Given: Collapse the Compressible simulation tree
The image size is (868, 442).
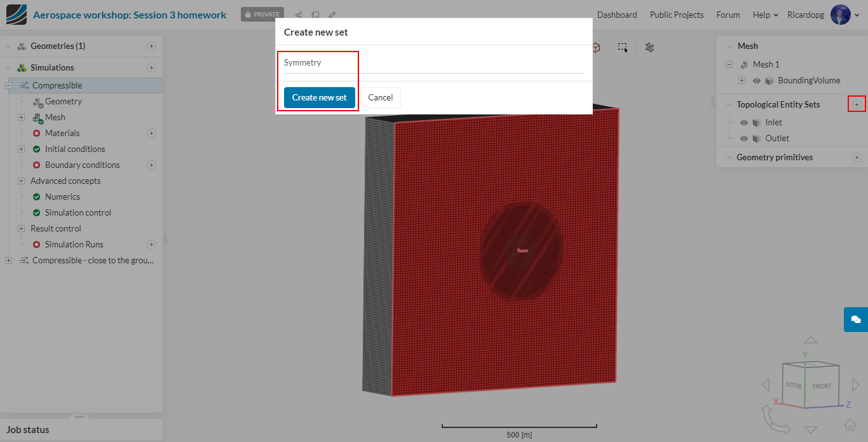Looking at the screenshot, I should click(x=8, y=85).
